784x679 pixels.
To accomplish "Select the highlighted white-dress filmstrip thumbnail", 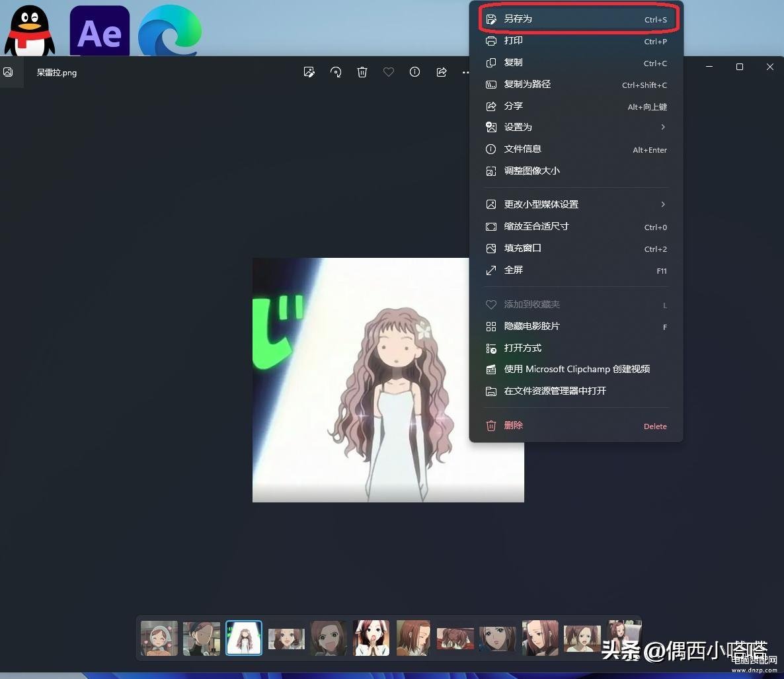I will 244,638.
